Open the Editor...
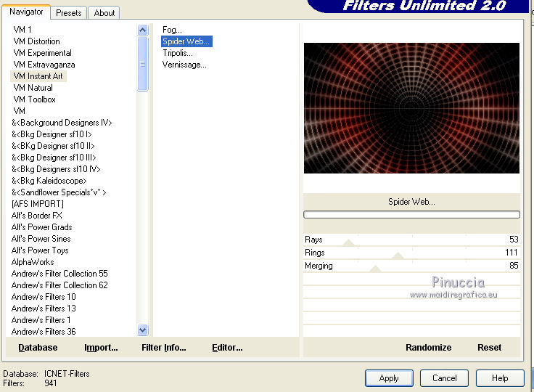The width and height of the screenshot is (534, 392). click(x=227, y=347)
